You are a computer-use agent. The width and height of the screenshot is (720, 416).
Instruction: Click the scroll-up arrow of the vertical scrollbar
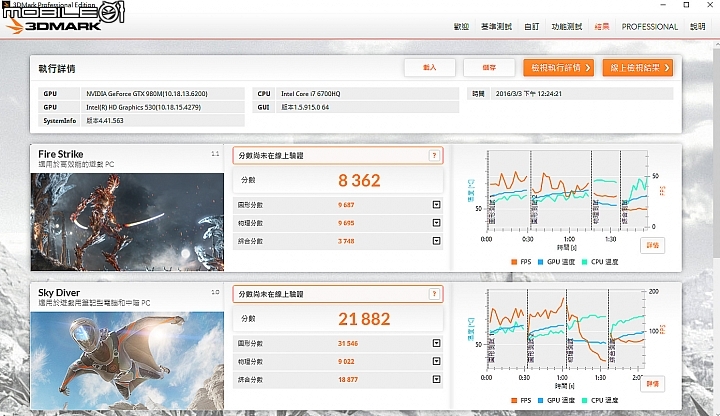pyautogui.click(x=717, y=45)
